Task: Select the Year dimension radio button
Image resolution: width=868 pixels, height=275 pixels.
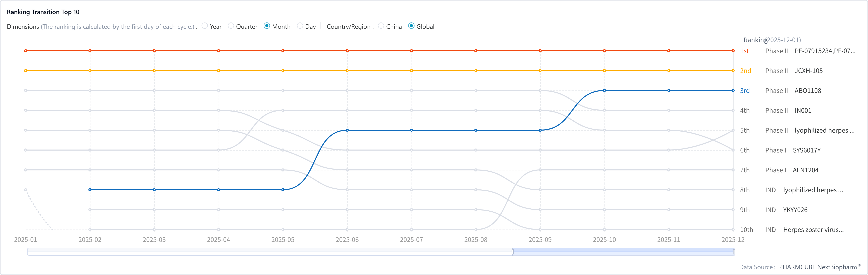Action: coord(204,26)
